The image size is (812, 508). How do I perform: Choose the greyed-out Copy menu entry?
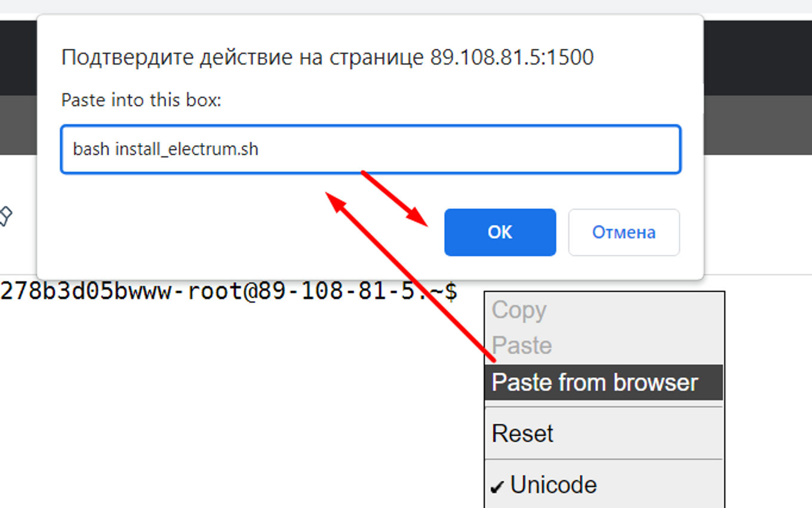[518, 310]
